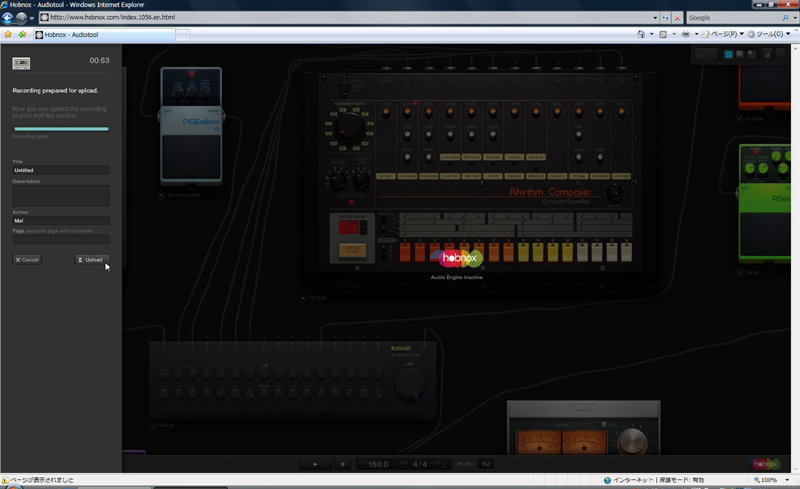Viewport: 800px width, 489px height.
Task: Focus the Title field showing Untitled
Action: click(x=61, y=170)
